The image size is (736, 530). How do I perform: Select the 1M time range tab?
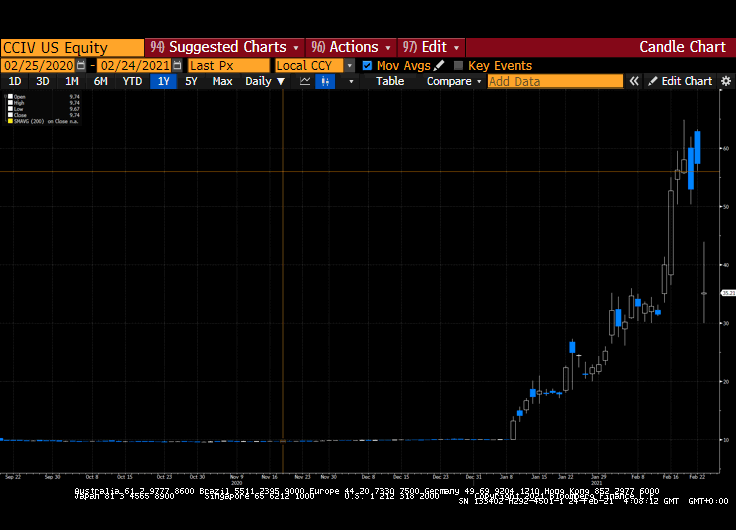[x=71, y=81]
